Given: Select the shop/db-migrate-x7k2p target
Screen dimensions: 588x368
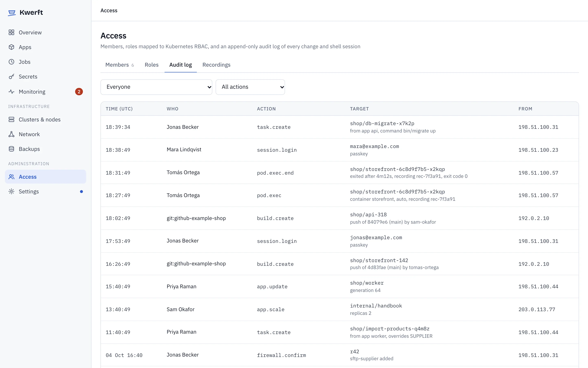Looking at the screenshot, I should pos(382,123).
